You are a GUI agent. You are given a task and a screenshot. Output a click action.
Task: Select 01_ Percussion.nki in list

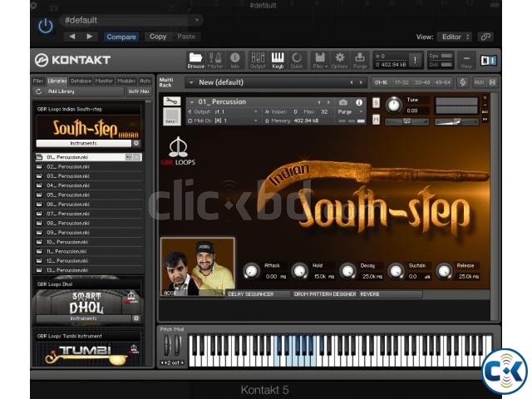88,157
